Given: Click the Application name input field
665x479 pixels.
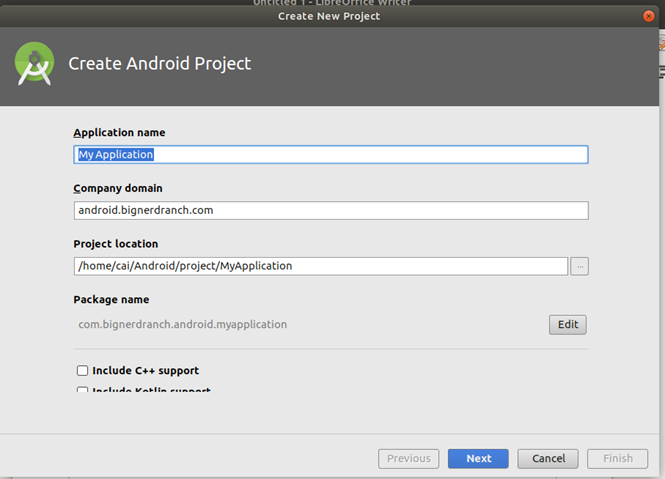Looking at the screenshot, I should tap(331, 154).
